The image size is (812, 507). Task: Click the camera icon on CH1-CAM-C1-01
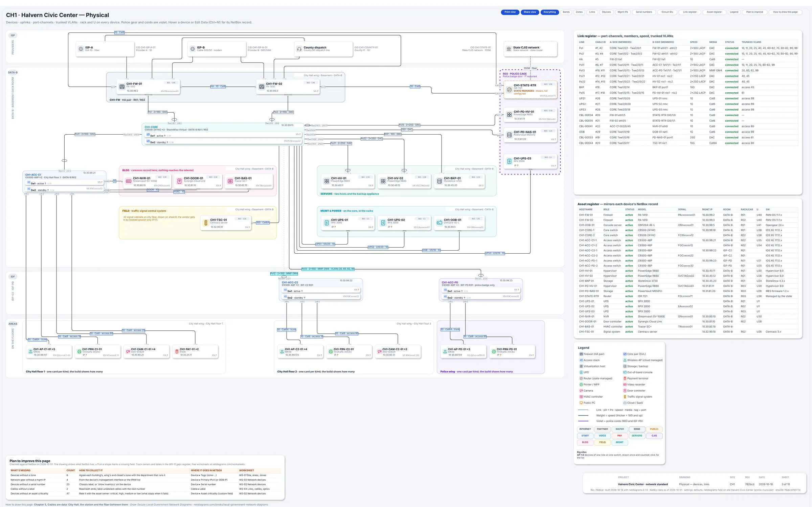[128, 352]
